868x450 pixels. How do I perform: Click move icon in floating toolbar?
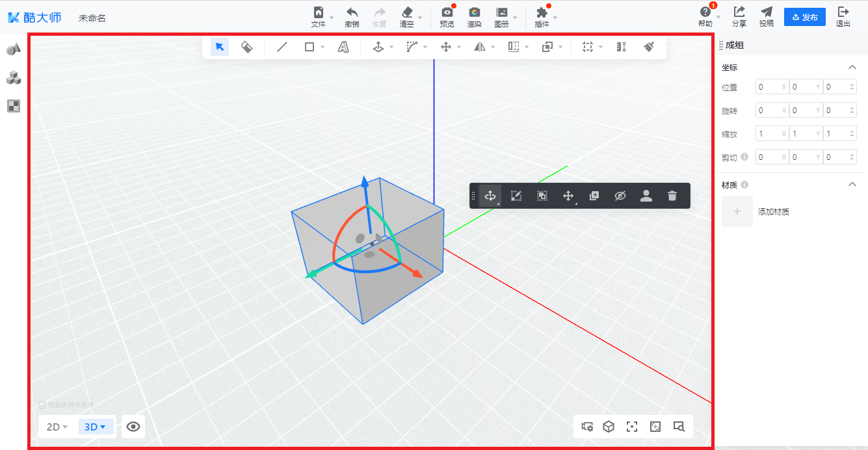(568, 196)
